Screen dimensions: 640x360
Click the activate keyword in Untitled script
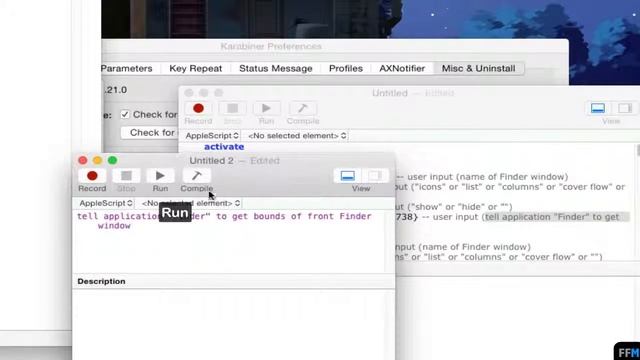[x=224, y=147]
